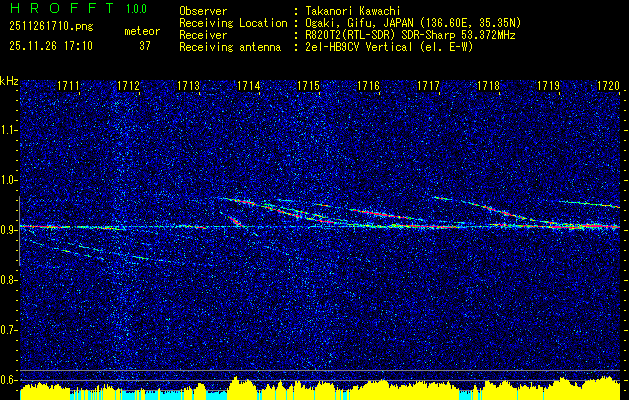629x400 pixels.
Task: Click the 0.7 kHz axis label
Action: [8, 330]
